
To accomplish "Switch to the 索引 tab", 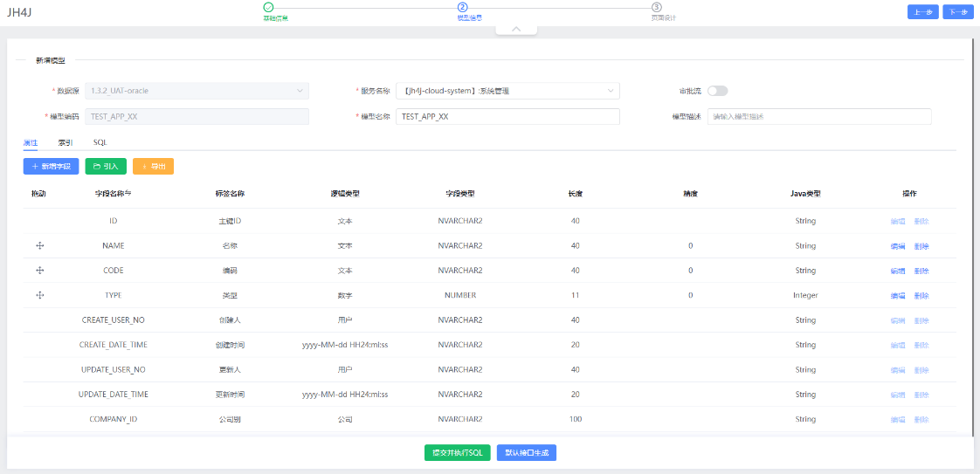I will (65, 142).
